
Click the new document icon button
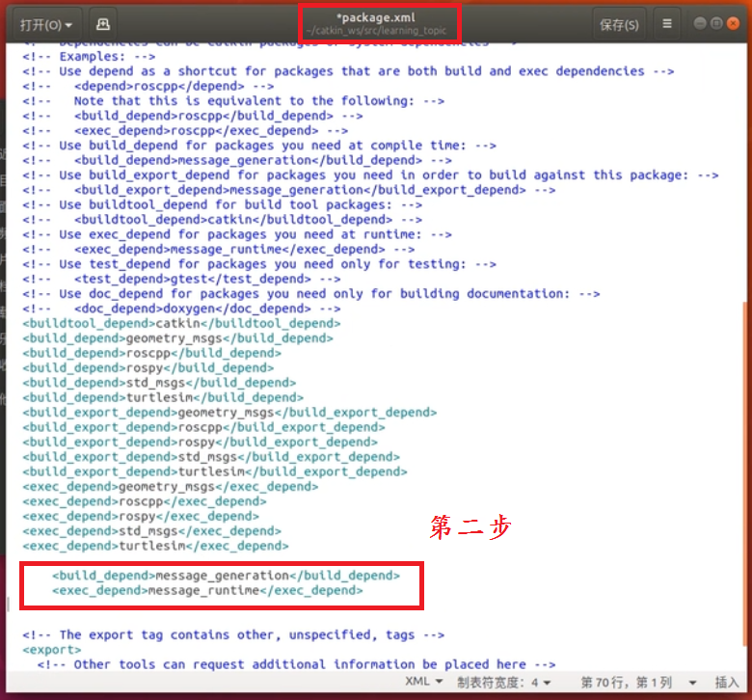pos(102,24)
